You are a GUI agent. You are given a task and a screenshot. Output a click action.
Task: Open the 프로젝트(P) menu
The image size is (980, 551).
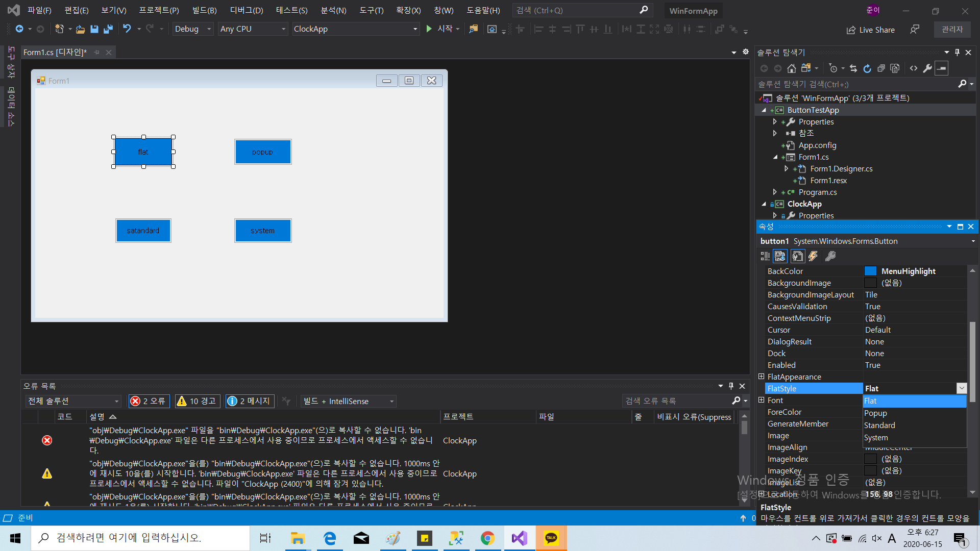[x=159, y=10]
